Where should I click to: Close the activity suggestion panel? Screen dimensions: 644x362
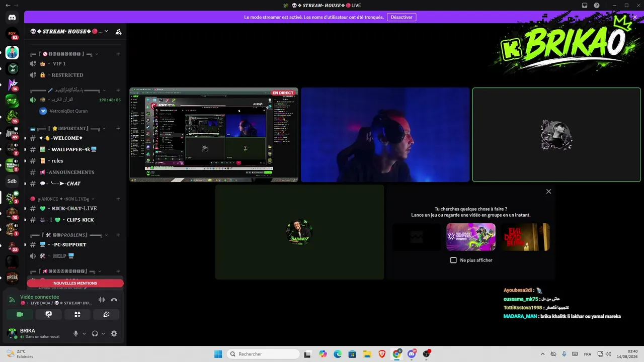(x=548, y=192)
